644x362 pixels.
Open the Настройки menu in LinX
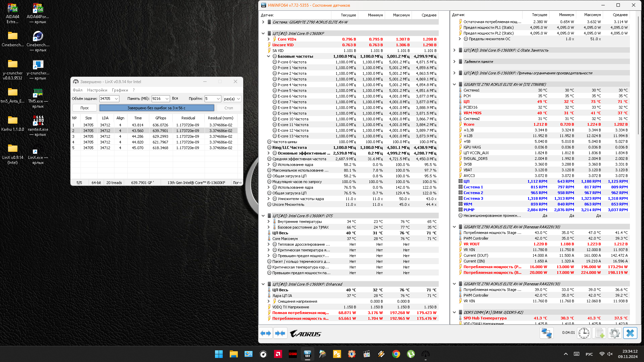point(97,90)
